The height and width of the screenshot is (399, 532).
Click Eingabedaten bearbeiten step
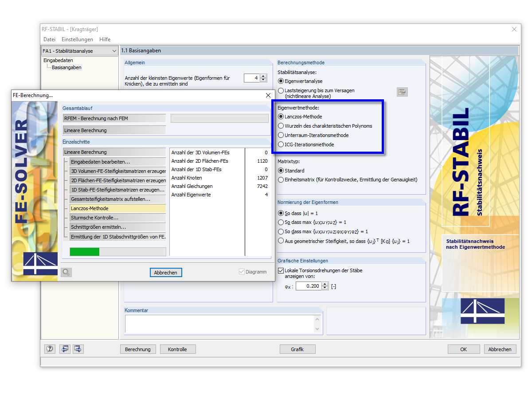click(x=118, y=162)
